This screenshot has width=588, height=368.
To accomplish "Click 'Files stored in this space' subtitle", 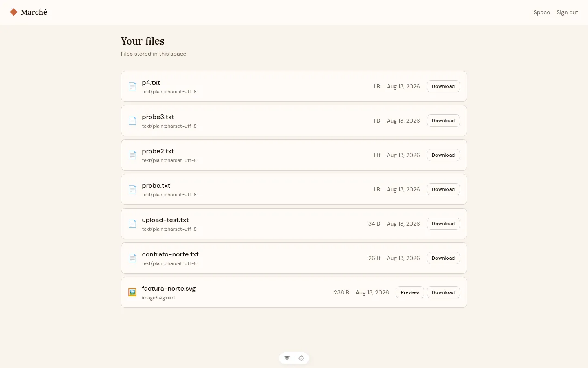I will pos(154,54).
